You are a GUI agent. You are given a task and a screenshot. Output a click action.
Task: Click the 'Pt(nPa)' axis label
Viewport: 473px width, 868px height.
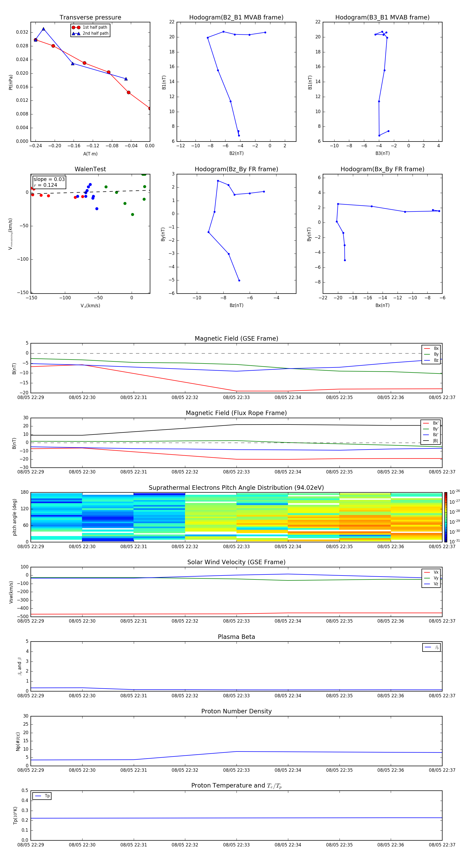coord(11,82)
